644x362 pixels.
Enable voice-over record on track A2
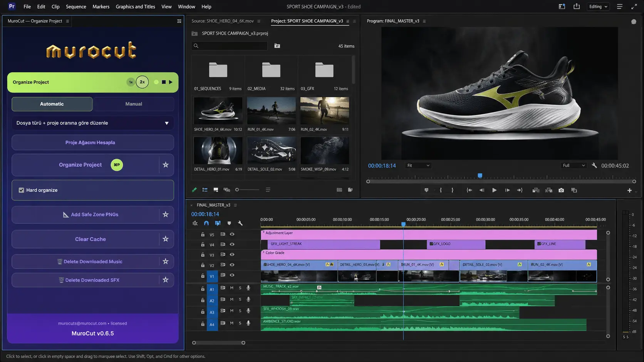click(x=248, y=299)
